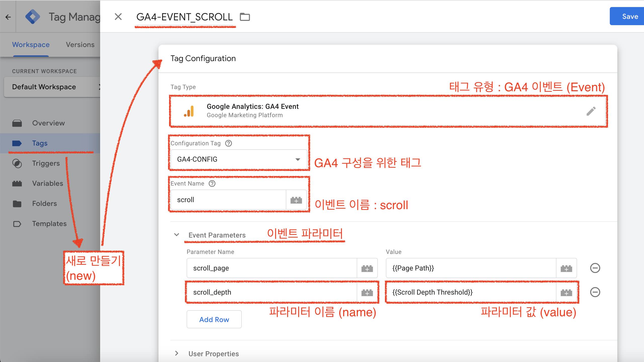
Task: Open the folder icon beside GA4-EVENT_SCROLL title
Action: point(245,17)
